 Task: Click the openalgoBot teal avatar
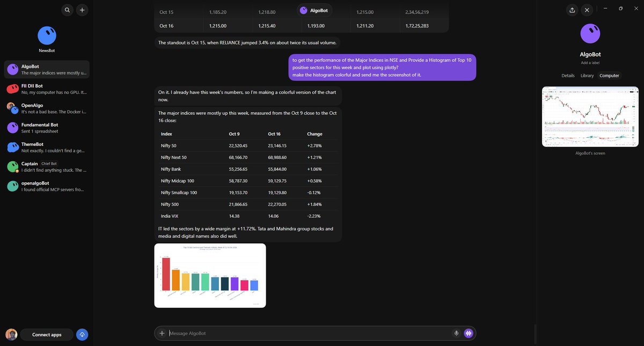pyautogui.click(x=12, y=186)
